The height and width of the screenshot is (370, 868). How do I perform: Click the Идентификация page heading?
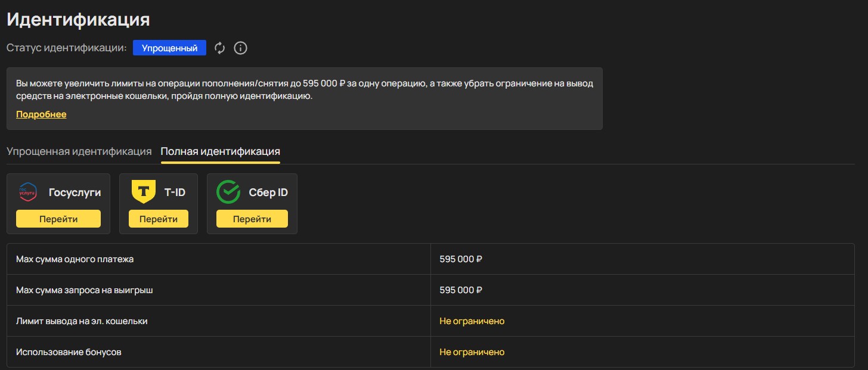(x=78, y=20)
